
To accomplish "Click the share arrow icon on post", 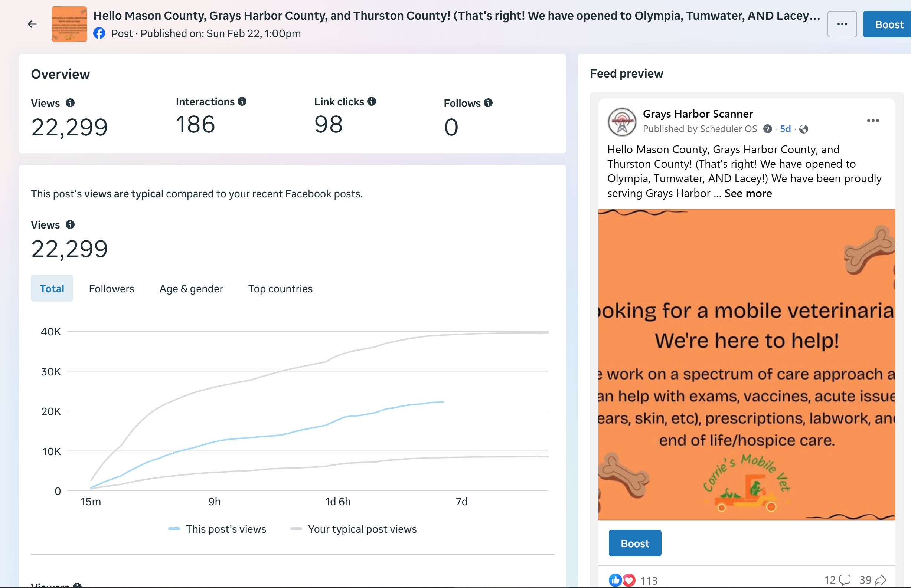I will coord(881,580).
